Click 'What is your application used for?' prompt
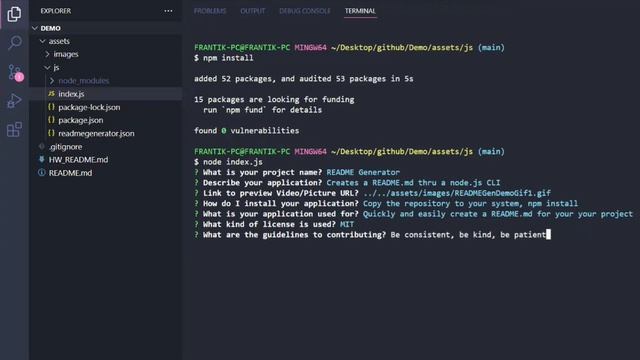640x360 pixels. point(281,214)
